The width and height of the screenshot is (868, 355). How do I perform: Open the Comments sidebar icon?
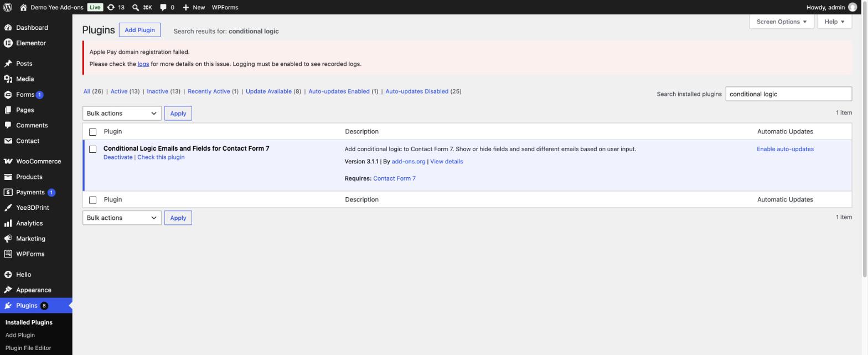tap(8, 126)
